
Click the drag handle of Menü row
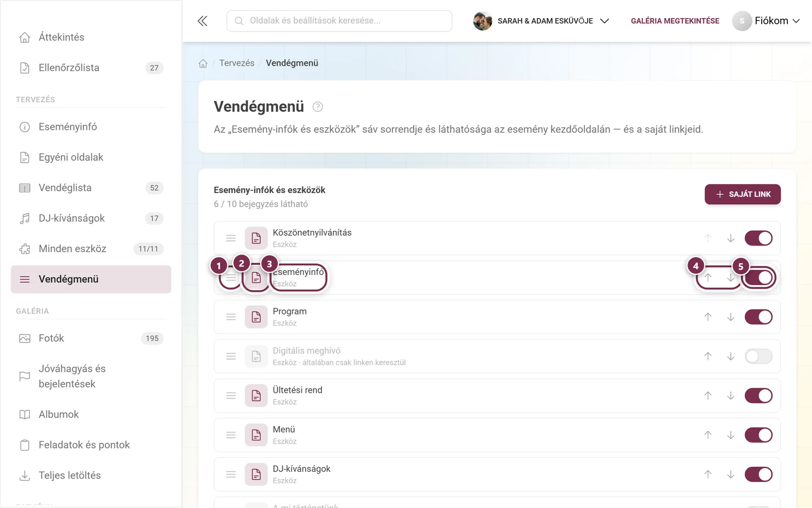[x=231, y=435]
